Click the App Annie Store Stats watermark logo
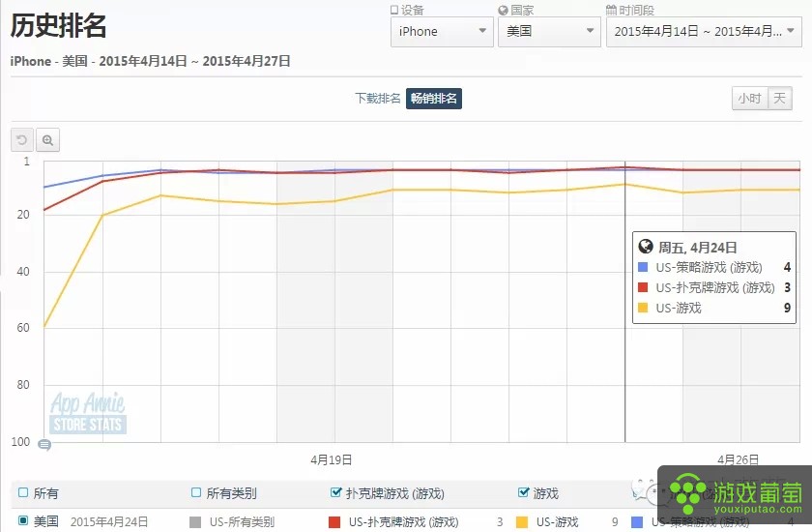Screen dimensions: 812x532 click(88, 413)
